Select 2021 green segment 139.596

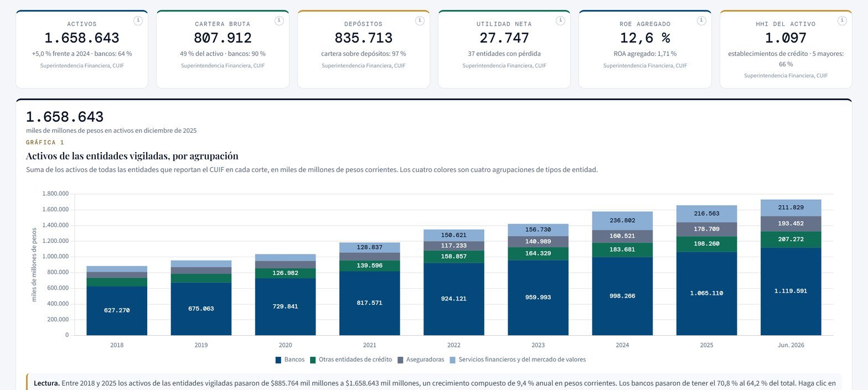pos(369,266)
